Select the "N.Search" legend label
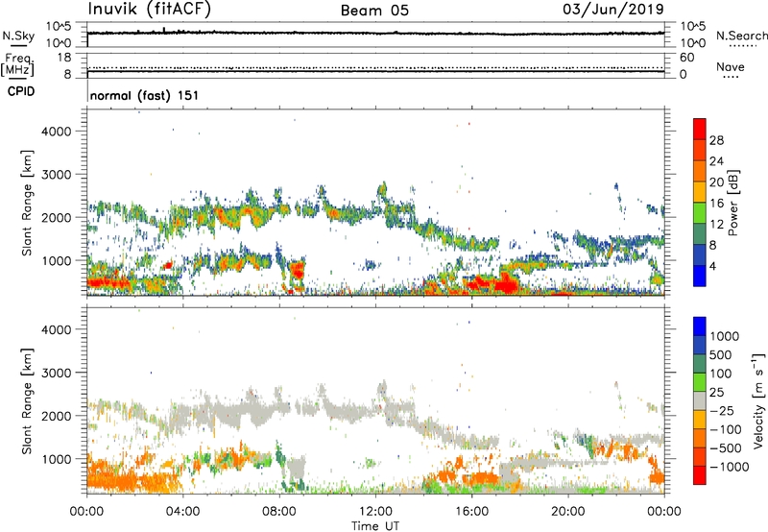The width and height of the screenshot is (768, 532). (x=742, y=36)
